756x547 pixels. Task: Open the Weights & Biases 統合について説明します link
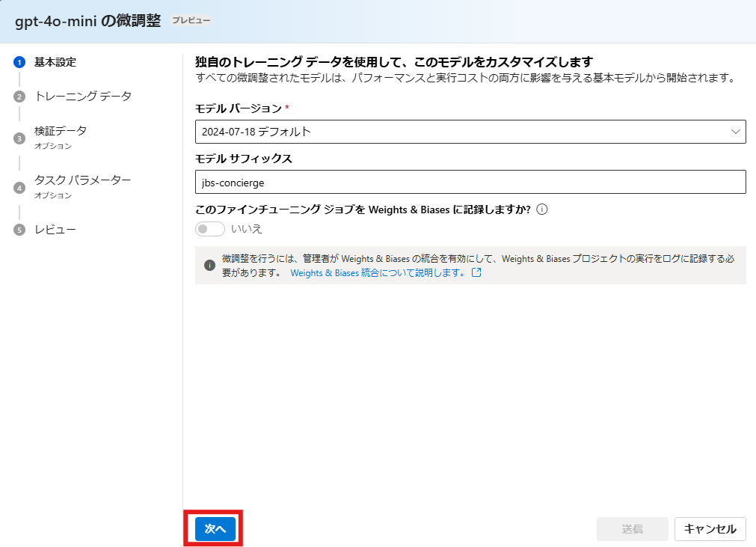click(378, 272)
